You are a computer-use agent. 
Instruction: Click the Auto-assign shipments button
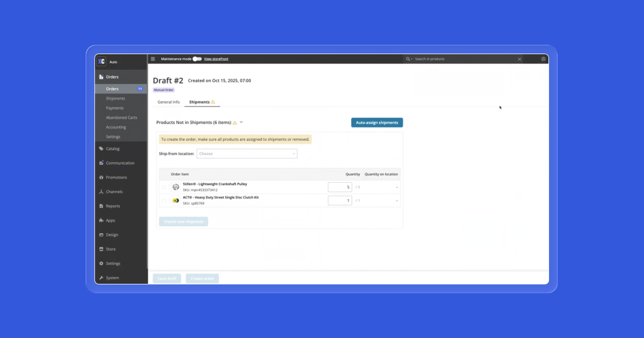[377, 123]
